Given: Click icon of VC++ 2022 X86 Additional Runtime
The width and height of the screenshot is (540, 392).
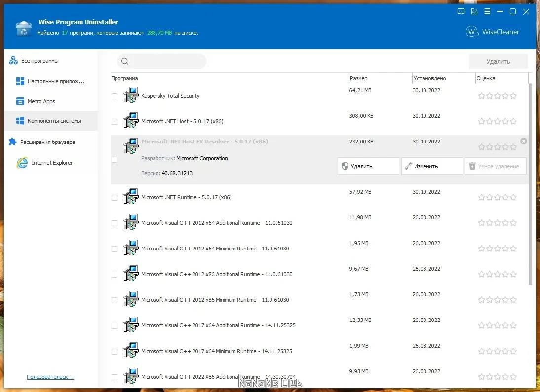Looking at the screenshot, I should pyautogui.click(x=131, y=376).
